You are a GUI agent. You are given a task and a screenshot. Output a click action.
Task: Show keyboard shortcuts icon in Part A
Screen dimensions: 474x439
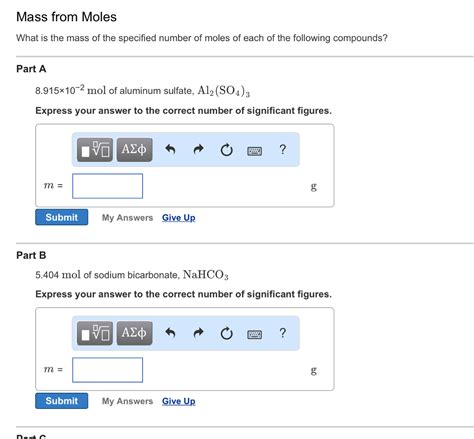pyautogui.click(x=255, y=151)
